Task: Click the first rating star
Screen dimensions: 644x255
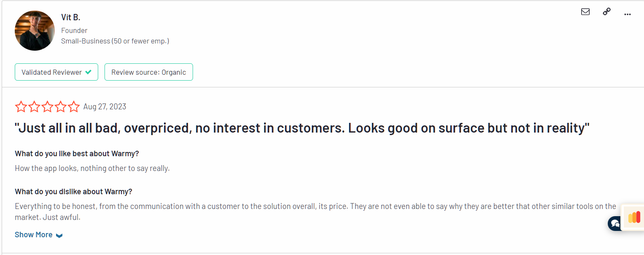Action: click(x=21, y=107)
